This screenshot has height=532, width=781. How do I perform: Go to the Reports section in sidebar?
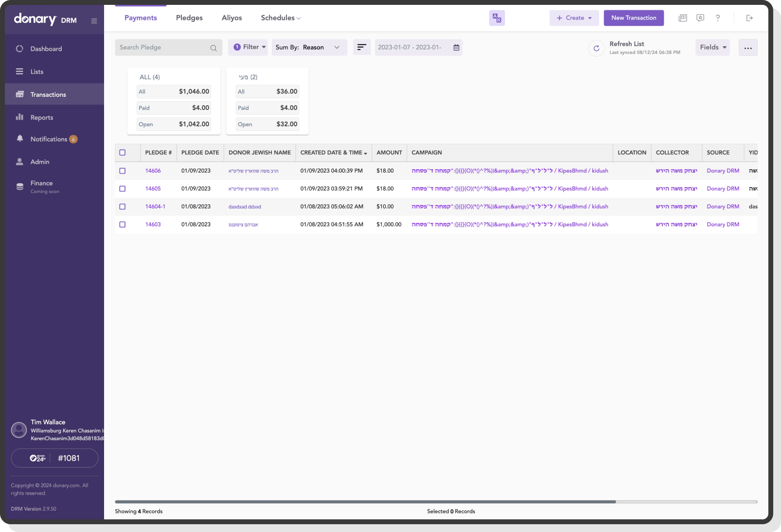pyautogui.click(x=42, y=117)
